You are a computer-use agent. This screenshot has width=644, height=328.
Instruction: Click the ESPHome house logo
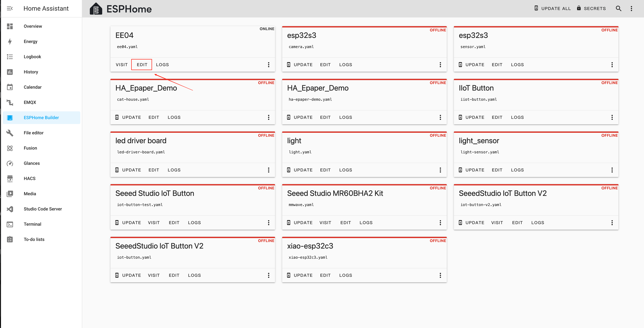click(96, 9)
